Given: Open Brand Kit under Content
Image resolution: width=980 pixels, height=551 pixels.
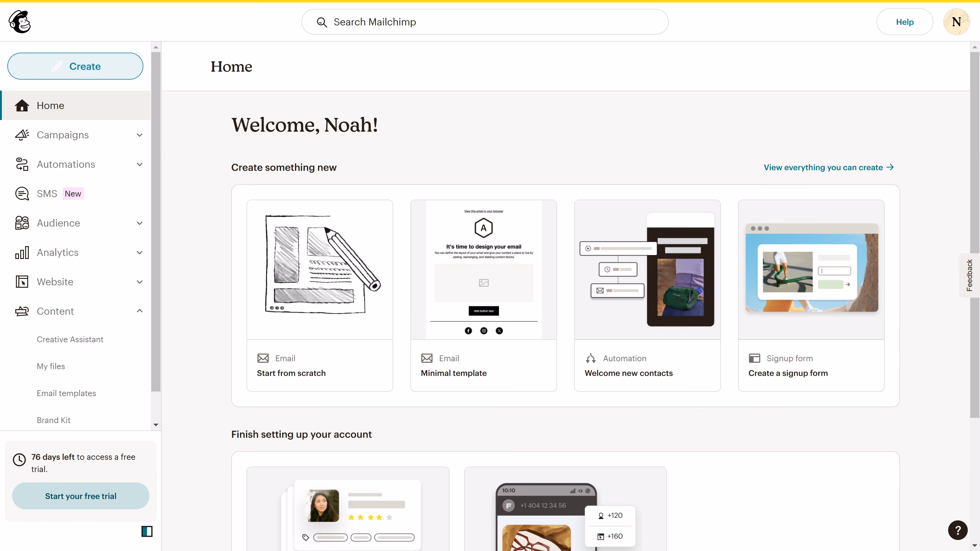Looking at the screenshot, I should [54, 420].
